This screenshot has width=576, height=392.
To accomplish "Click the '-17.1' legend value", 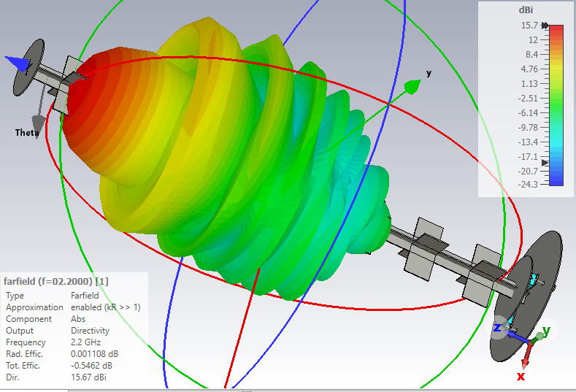I will pyautogui.click(x=528, y=156).
